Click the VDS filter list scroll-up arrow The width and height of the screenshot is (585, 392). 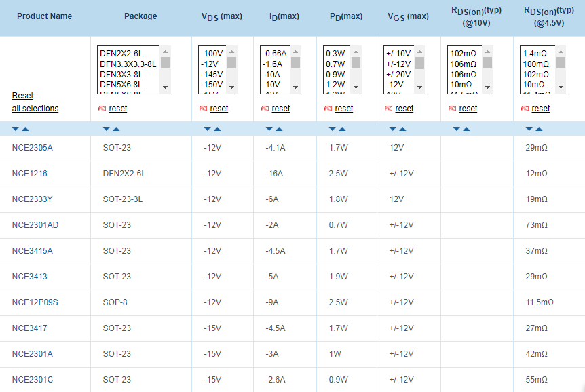click(231, 52)
